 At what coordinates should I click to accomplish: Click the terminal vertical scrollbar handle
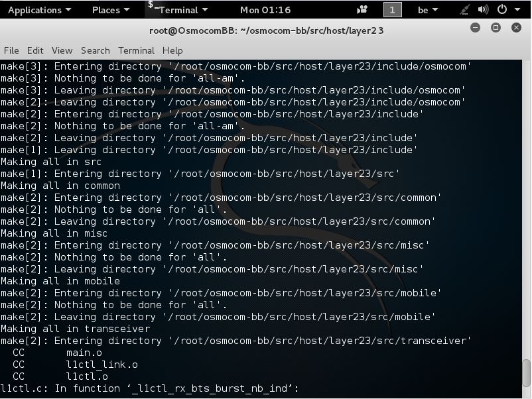(526, 373)
